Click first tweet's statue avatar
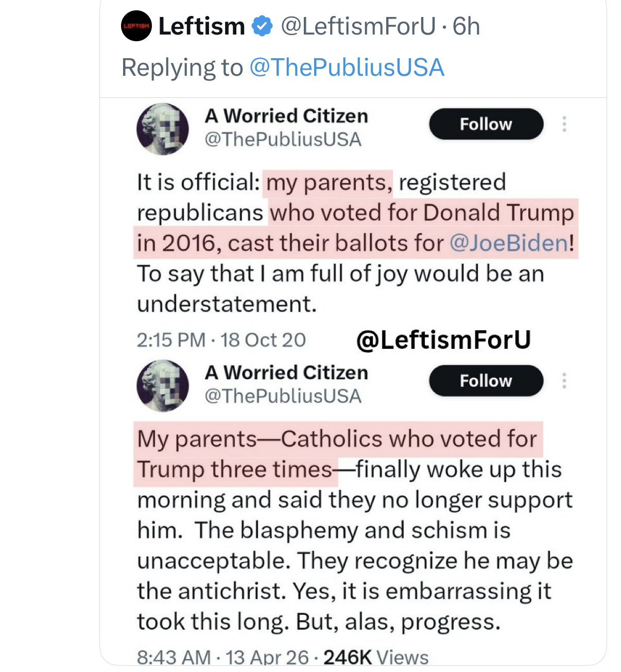This screenshot has height=672, width=621. coord(162,129)
